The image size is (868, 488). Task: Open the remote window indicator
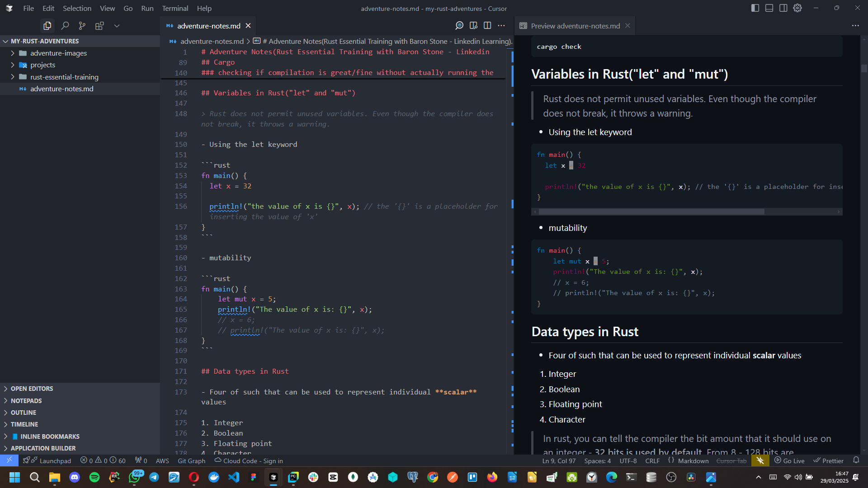pos(9,460)
